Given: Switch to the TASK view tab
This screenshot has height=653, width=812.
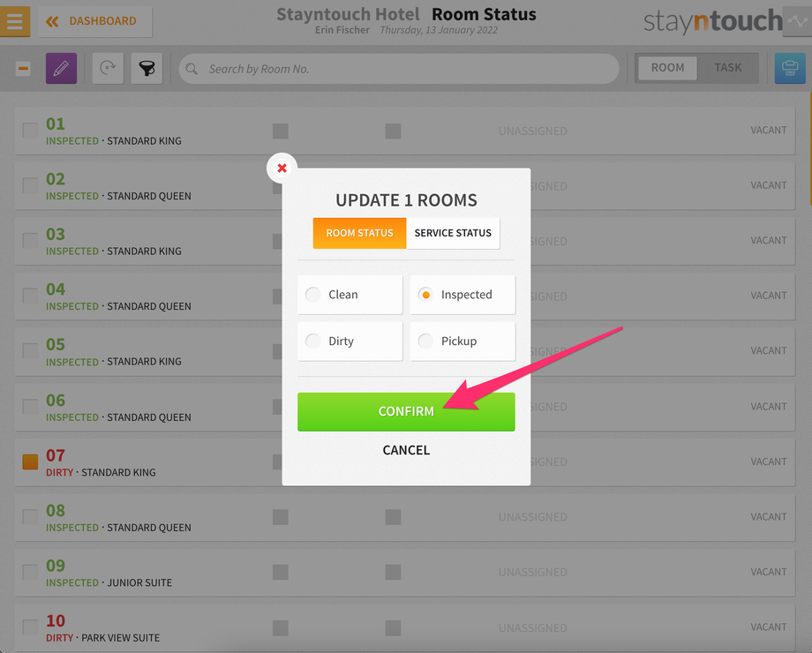Looking at the screenshot, I should 727,68.
